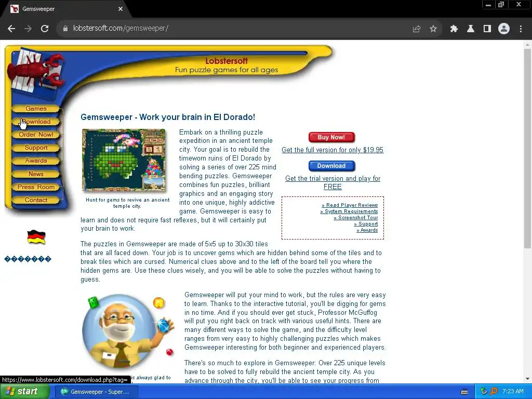The image size is (532, 399).
Task: Click the browser forward arrow
Action: point(28,29)
